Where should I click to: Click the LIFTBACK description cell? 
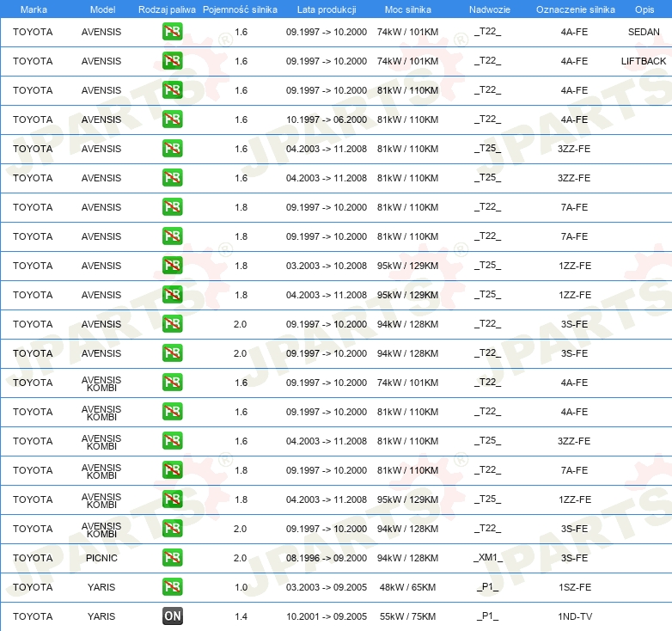643,62
